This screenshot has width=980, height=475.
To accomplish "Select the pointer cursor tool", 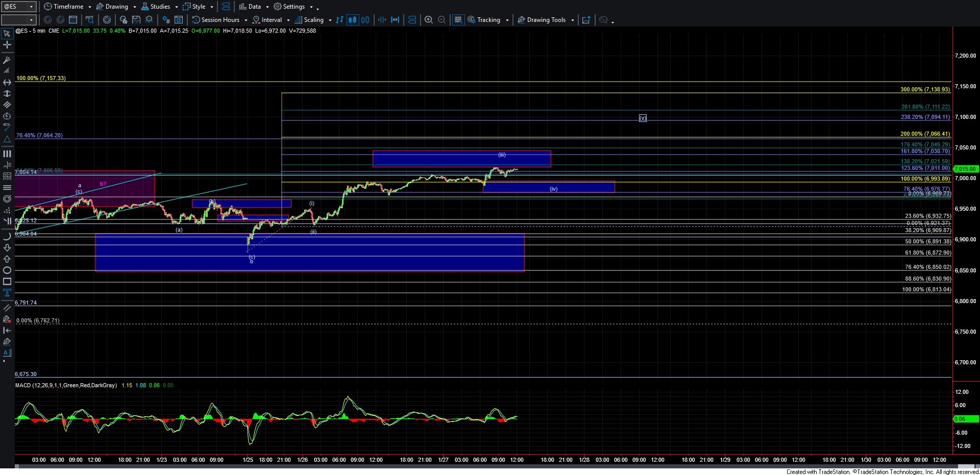I will (x=7, y=34).
